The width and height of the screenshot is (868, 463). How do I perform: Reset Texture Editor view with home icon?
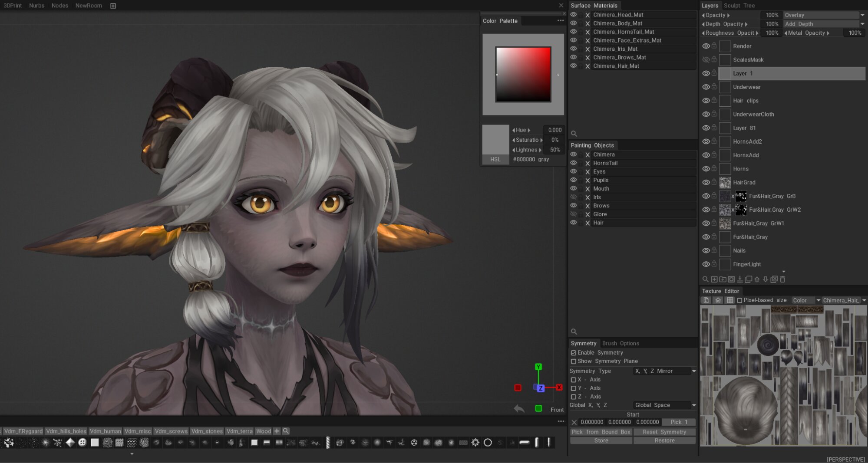pyautogui.click(x=718, y=300)
